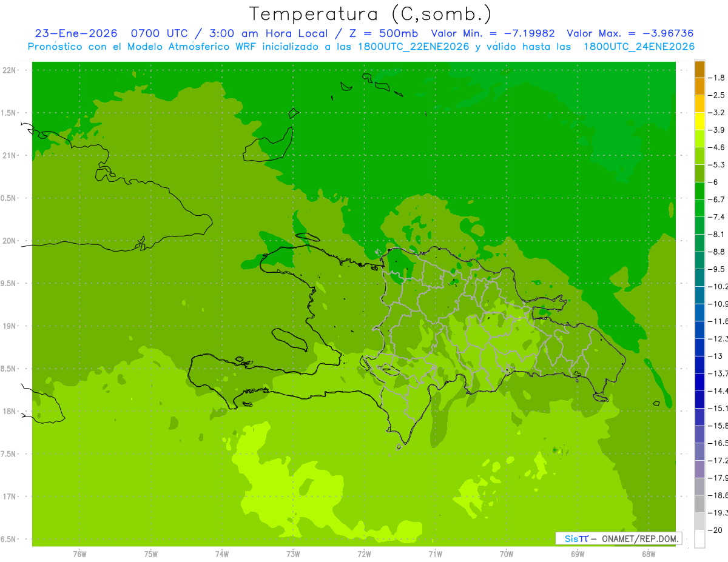
Task: Click the "71W" longitude label
Action: 435,554
